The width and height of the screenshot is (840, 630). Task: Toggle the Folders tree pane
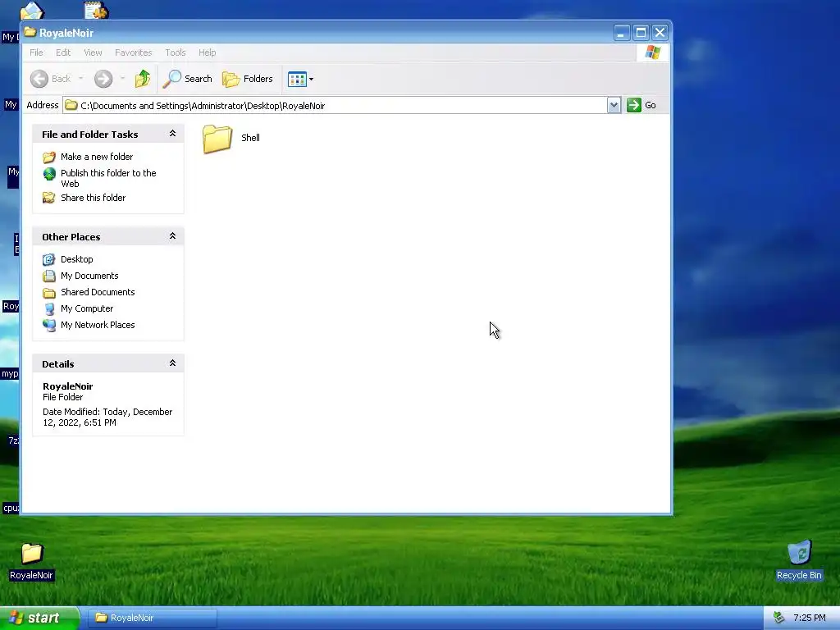pos(248,79)
